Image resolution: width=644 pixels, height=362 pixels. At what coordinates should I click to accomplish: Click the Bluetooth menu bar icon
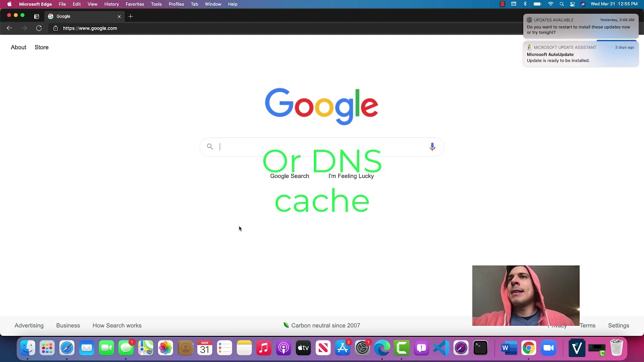coord(525,4)
